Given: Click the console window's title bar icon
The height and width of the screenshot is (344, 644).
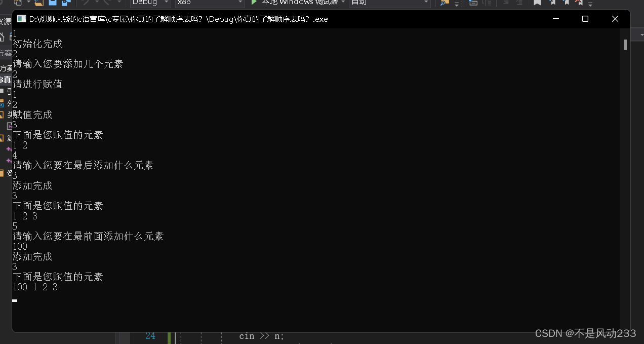Looking at the screenshot, I should tap(21, 19).
